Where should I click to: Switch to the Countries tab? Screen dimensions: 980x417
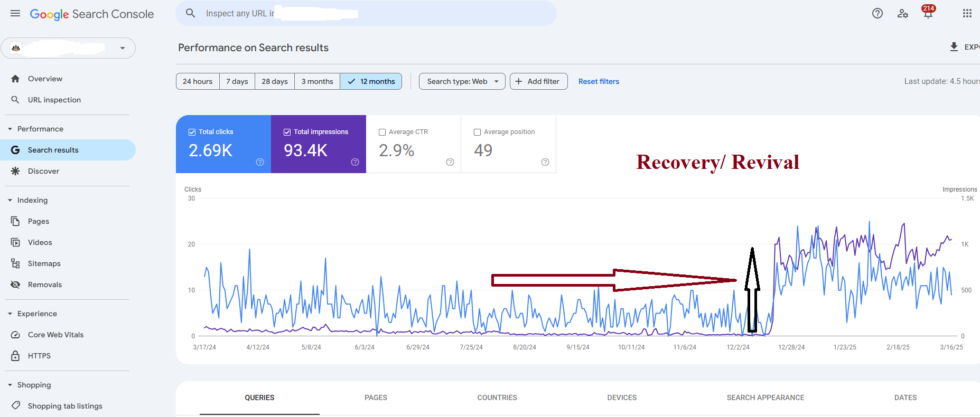497,397
